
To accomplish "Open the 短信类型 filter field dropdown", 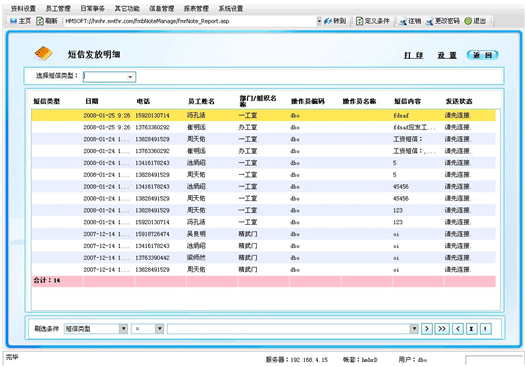I will coord(124,329).
